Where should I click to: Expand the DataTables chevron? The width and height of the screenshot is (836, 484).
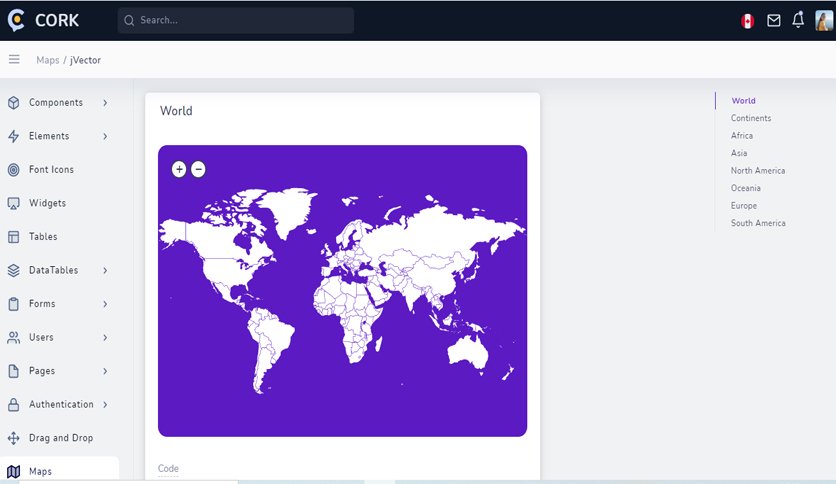(105, 270)
